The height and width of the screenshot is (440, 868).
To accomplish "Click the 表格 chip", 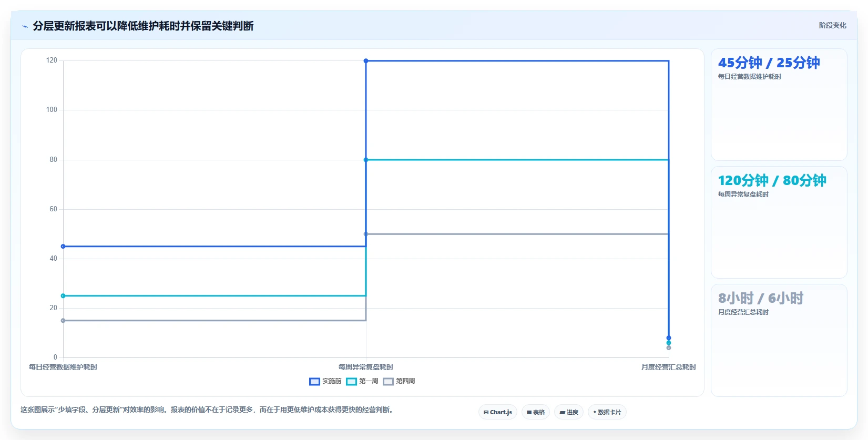I will [x=536, y=412].
